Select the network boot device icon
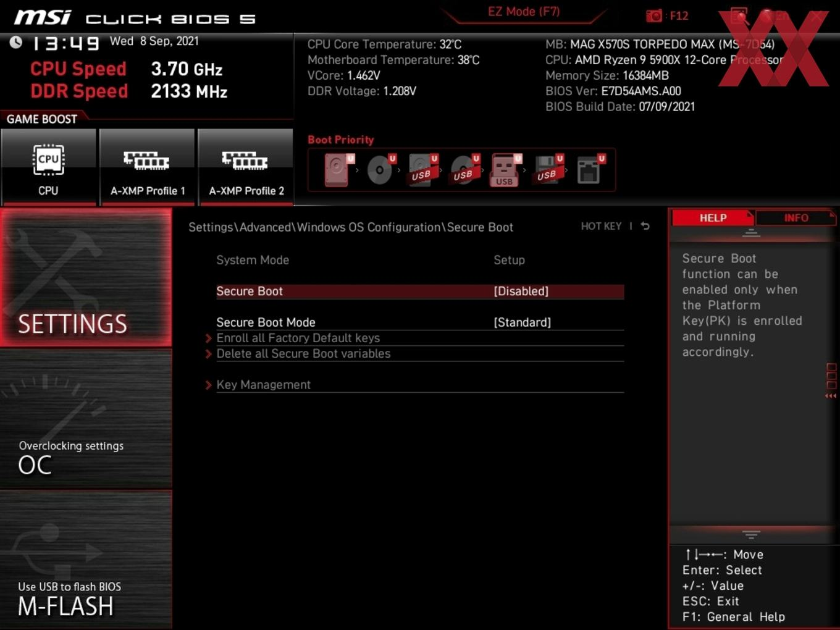Viewport: 840px width, 630px height. [590, 170]
